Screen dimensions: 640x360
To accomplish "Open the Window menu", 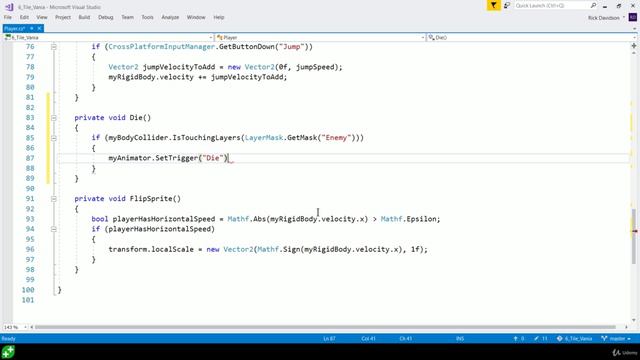I will 196,17.
